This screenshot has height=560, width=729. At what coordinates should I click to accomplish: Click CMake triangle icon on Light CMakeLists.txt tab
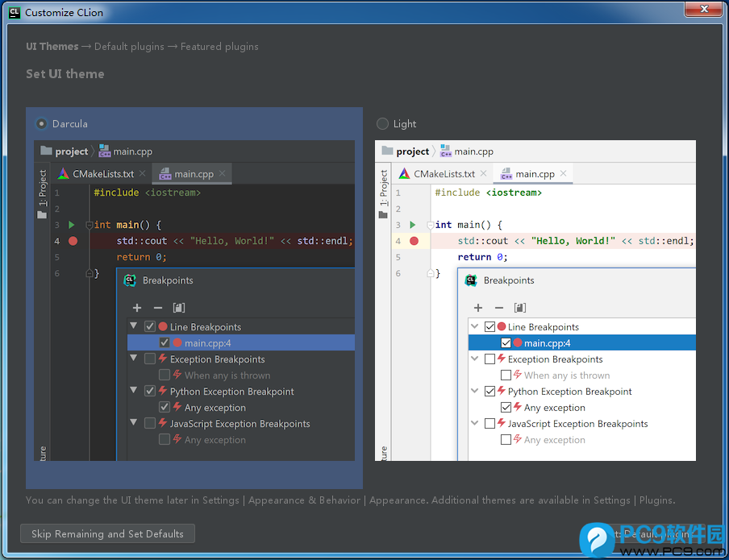[x=405, y=174]
